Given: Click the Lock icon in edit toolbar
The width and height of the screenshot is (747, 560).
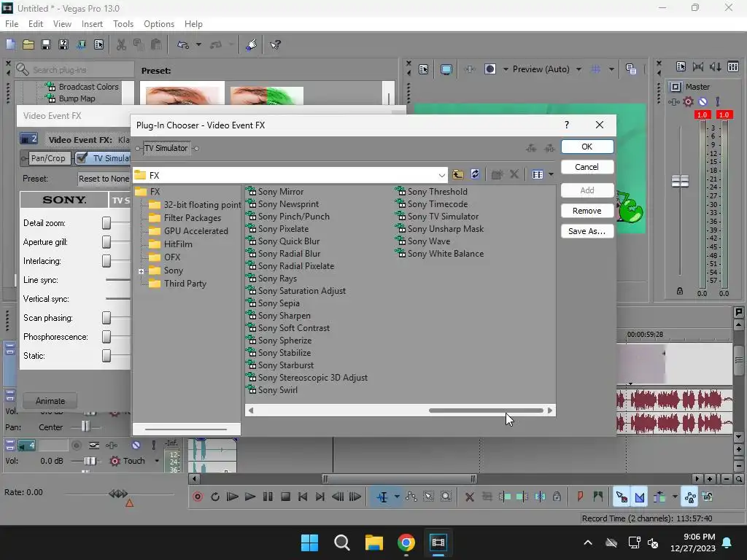Looking at the screenshot, I should (557, 497).
